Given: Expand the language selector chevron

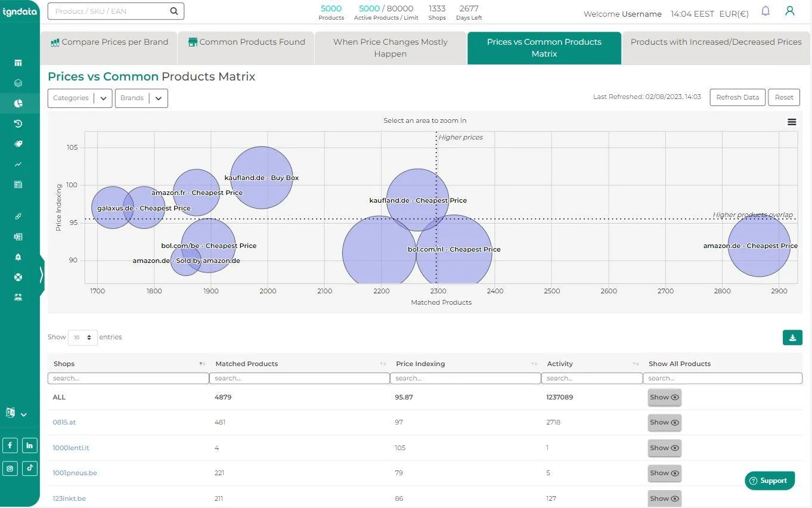Looking at the screenshot, I should click(24, 414).
